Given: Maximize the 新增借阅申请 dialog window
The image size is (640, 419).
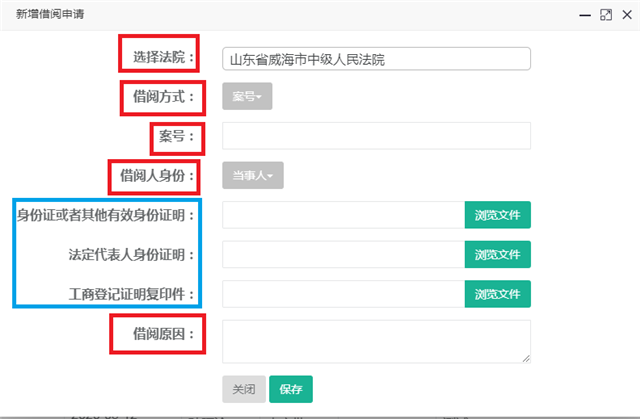Looking at the screenshot, I should coord(605,15).
